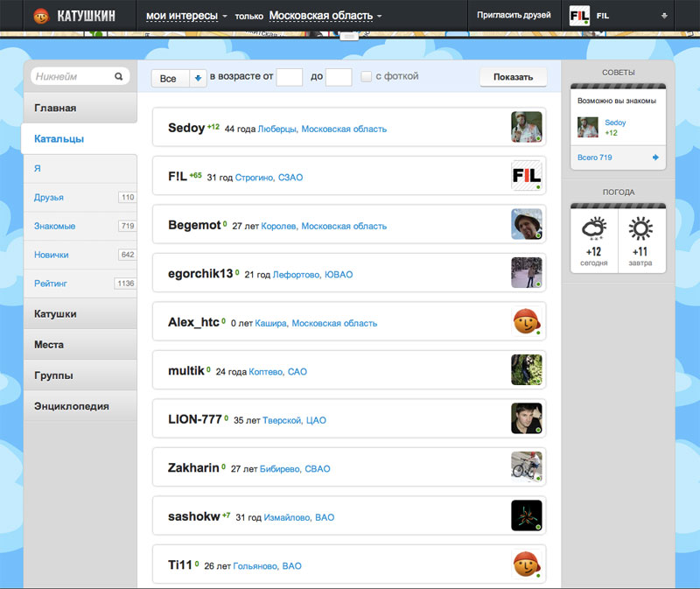Toggle the 'с фоткой' checkbox
700x589 pixels.
(x=366, y=76)
